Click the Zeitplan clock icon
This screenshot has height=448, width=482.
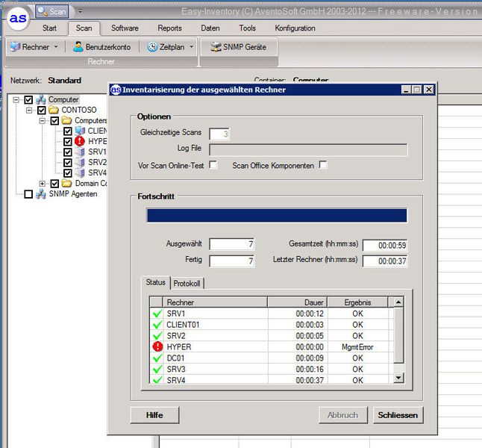click(152, 47)
